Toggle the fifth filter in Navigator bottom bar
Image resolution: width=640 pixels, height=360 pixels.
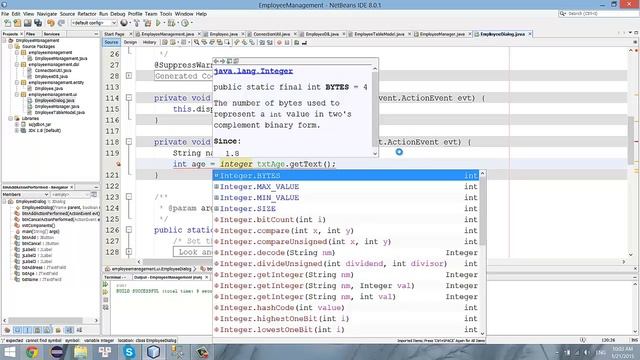coord(47,330)
